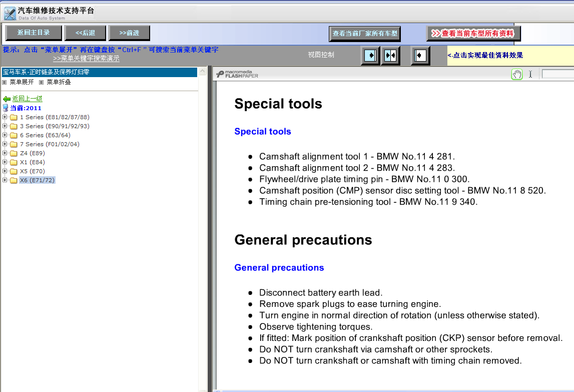Click the expand-right view control icon
The image size is (574, 392).
coord(370,56)
